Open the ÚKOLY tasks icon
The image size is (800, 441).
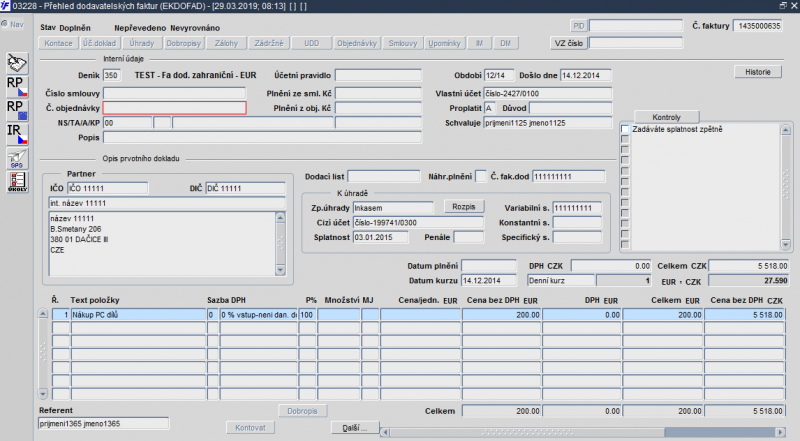(x=17, y=182)
